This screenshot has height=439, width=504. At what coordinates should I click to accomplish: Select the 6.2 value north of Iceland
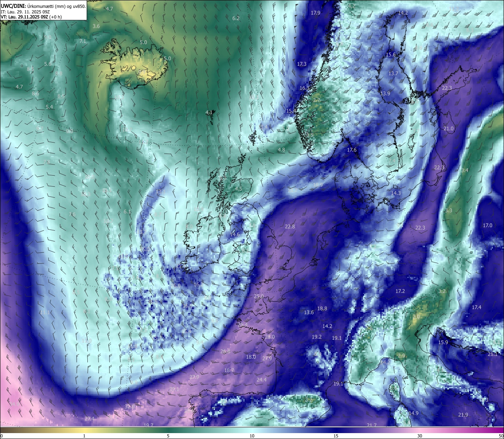(x=236, y=19)
